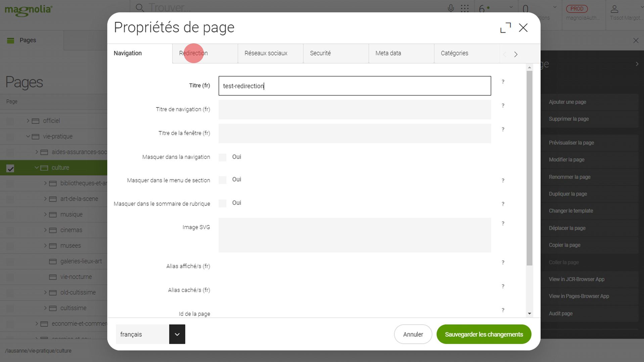Tick the musique row checkbox

click(x=10, y=215)
